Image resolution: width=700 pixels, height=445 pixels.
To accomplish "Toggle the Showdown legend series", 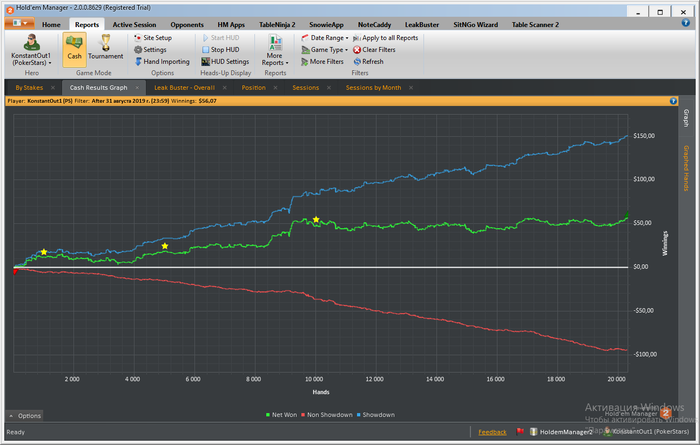I will click(376, 415).
